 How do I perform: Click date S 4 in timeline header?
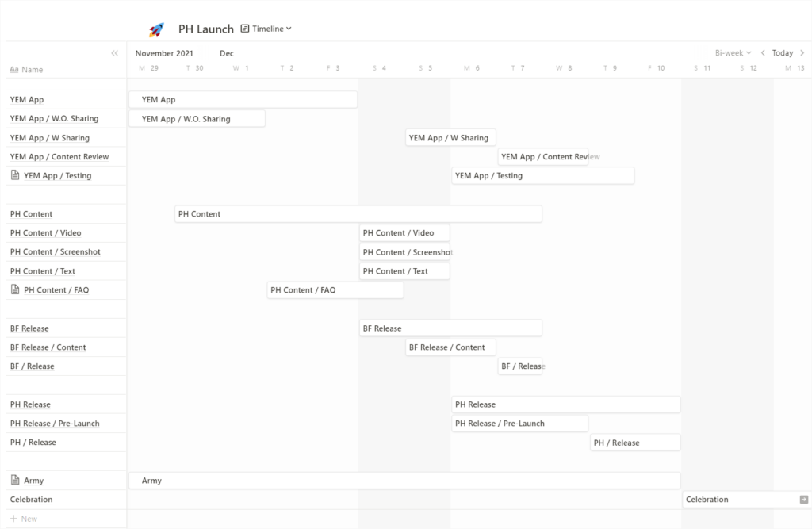point(379,68)
